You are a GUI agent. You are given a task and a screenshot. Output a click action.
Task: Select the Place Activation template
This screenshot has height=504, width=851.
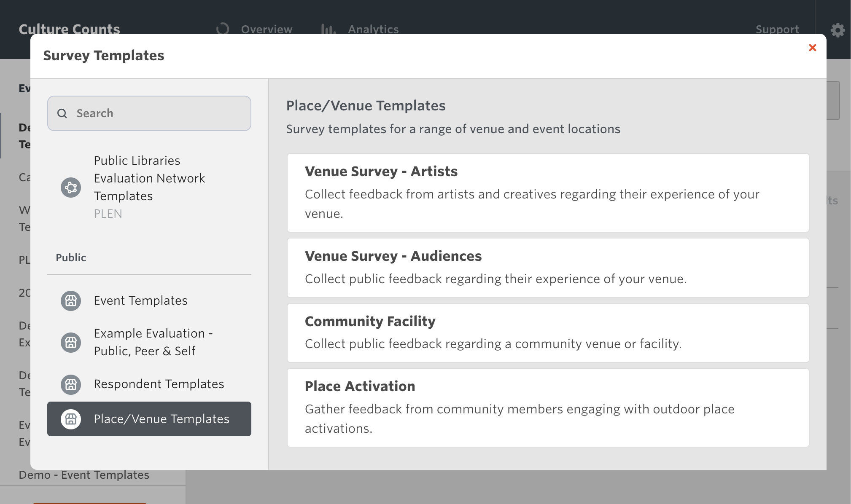coord(547,407)
